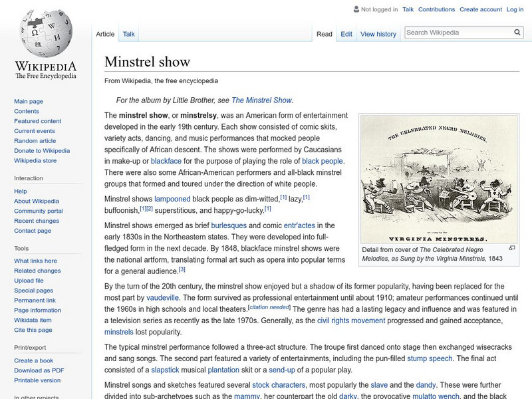Open Contributions link
The height and width of the screenshot is (399, 532).
[x=436, y=9]
